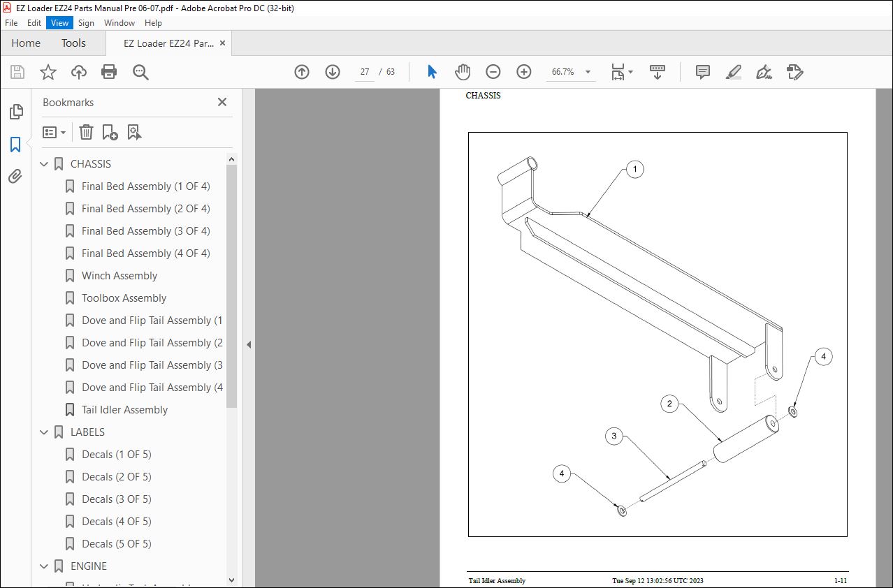Viewport: 893px width, 588px height.
Task: Open Decals (5 OF 5) bookmark
Action: 116,544
